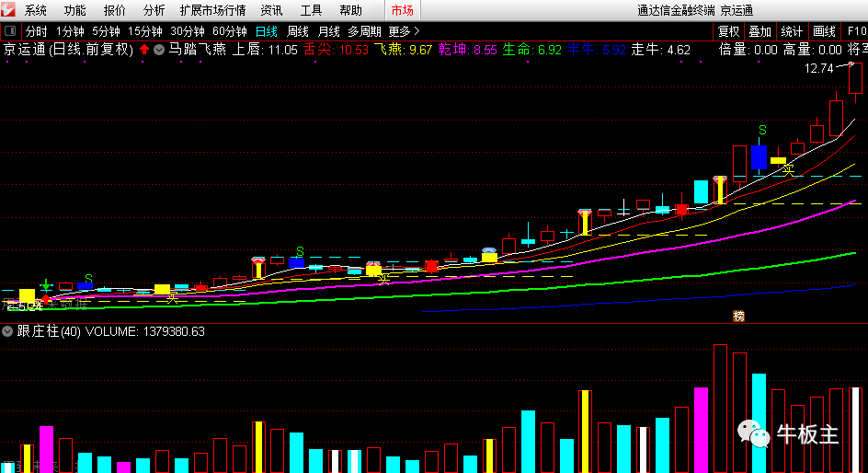Click the 榜 marker icon on chart

tap(738, 316)
